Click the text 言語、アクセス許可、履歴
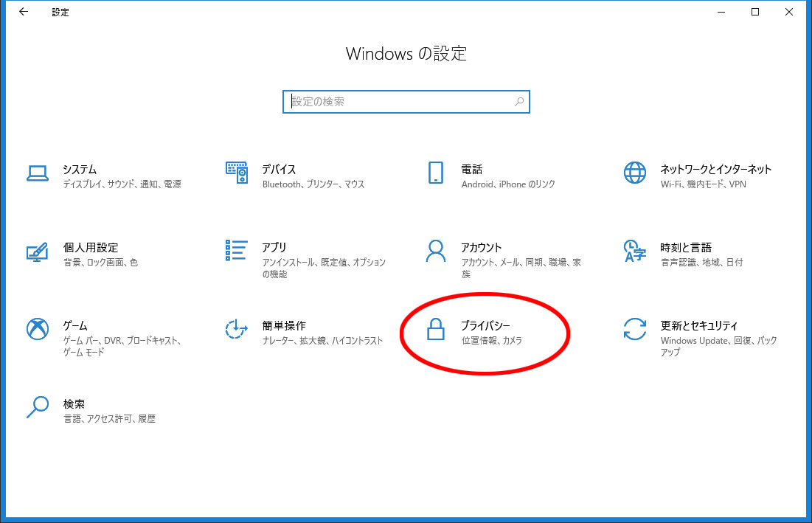The width and height of the screenshot is (812, 523). [x=109, y=419]
